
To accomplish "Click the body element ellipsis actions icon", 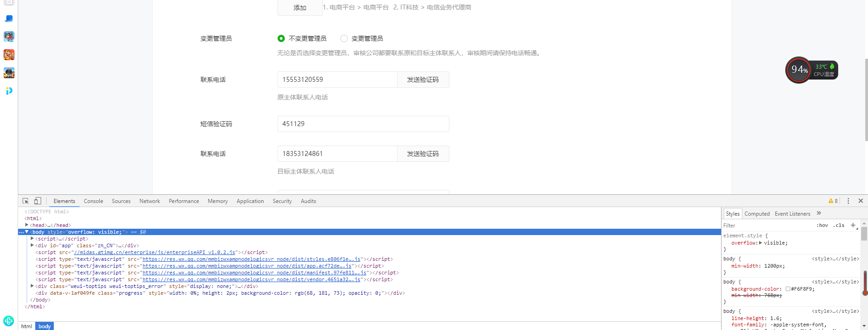I will pyautogui.click(x=21, y=232).
